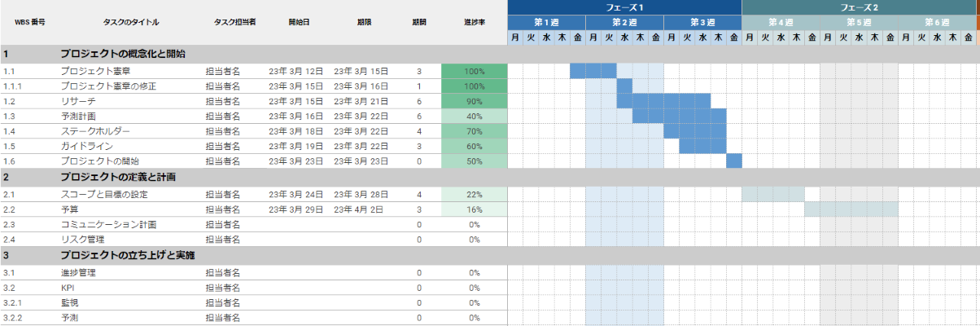The width and height of the screenshot is (980, 326).
Task: Select the 担当者名 cell for KPI row
Action: (222, 288)
